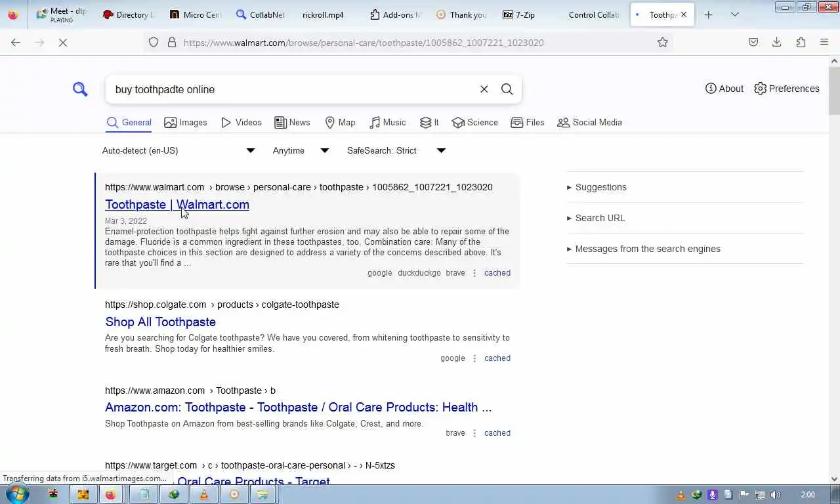Open the Pocket save icon
Image resolution: width=840 pixels, height=504 pixels.
coord(753,43)
